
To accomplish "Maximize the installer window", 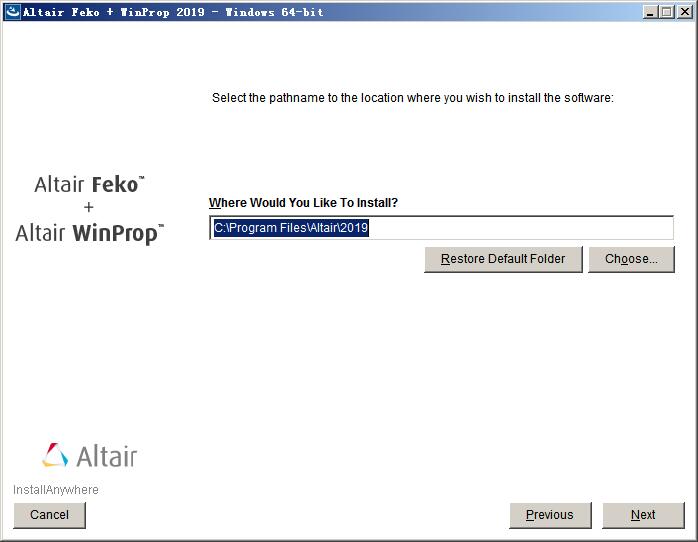I will tap(667, 12).
